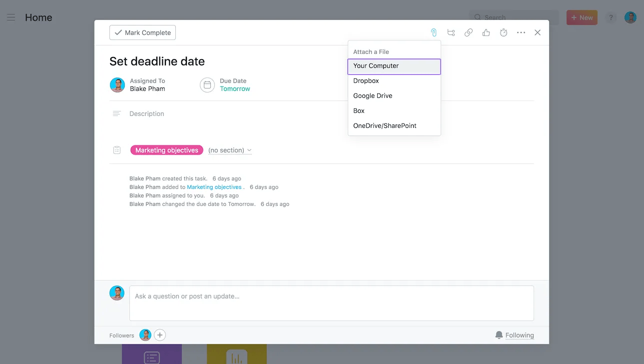
Task: Select the subtasks icon
Action: 451,32
